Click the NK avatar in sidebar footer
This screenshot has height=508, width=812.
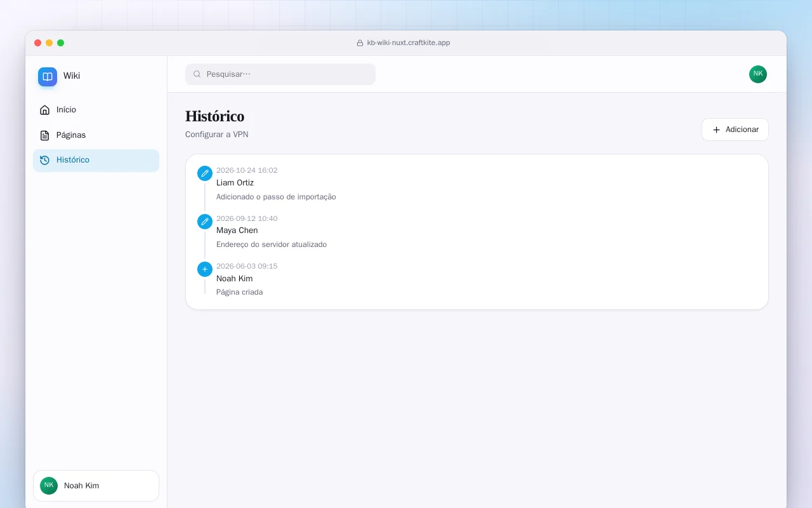click(x=49, y=486)
